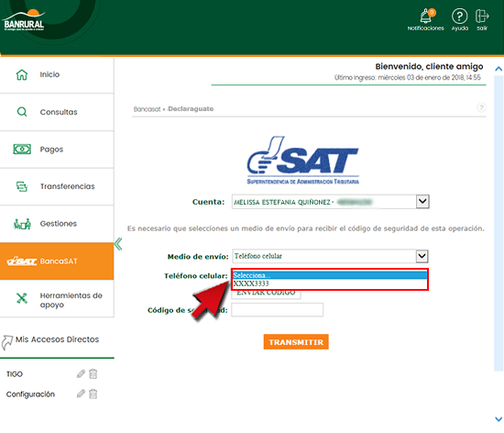Click the Transferencias icon

pos(22,186)
